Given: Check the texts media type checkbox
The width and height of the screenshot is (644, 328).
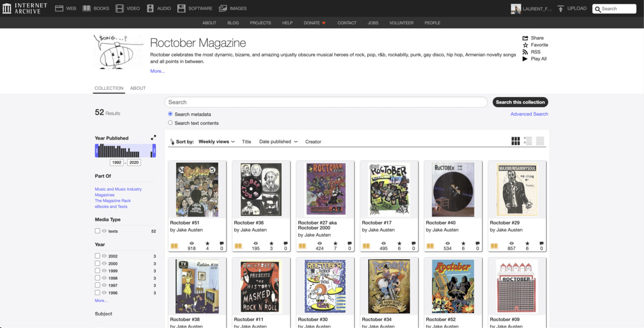Looking at the screenshot, I should click(97, 231).
